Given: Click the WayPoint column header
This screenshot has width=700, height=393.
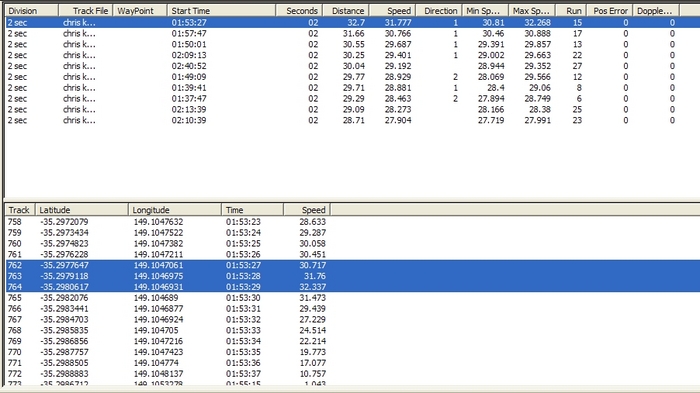Looking at the screenshot, I should click(140, 11).
